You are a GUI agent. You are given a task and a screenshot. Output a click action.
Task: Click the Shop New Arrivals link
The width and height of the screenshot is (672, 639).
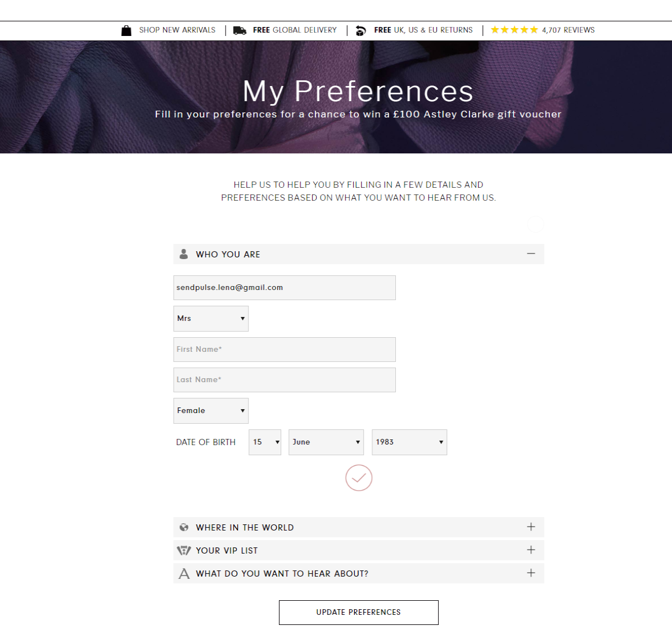pyautogui.click(x=177, y=30)
